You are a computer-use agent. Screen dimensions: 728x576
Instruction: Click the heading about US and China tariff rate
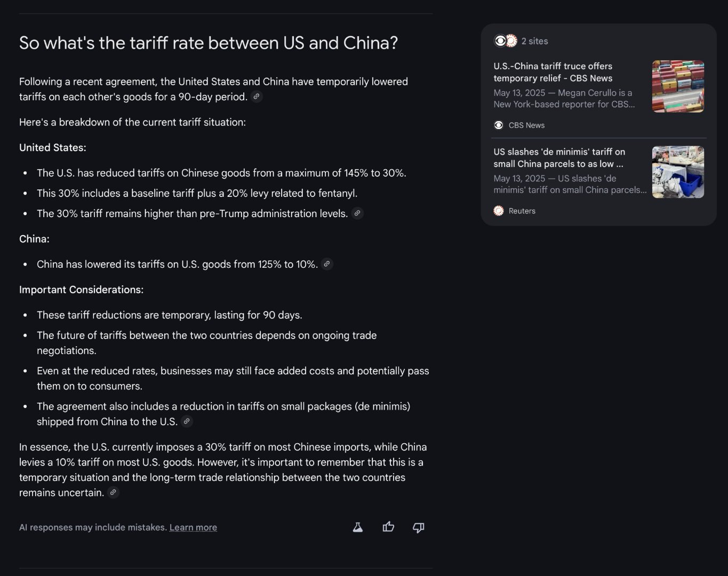[x=209, y=43]
